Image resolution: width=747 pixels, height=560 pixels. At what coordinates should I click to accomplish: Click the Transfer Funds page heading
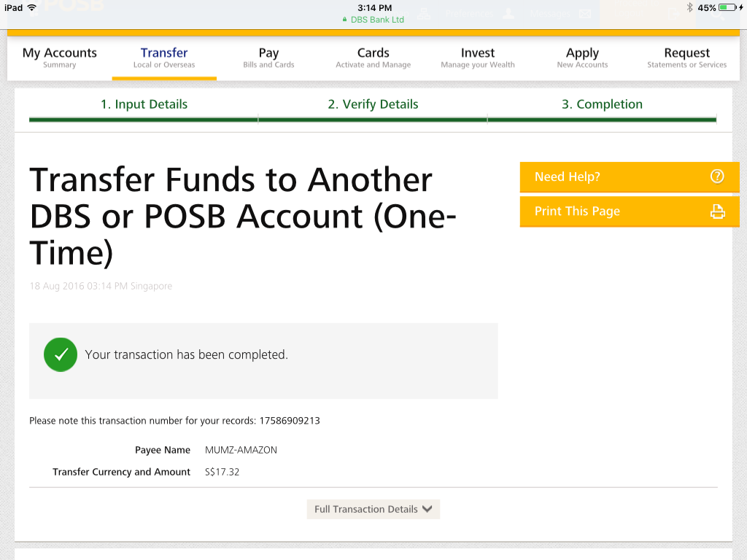coord(243,216)
